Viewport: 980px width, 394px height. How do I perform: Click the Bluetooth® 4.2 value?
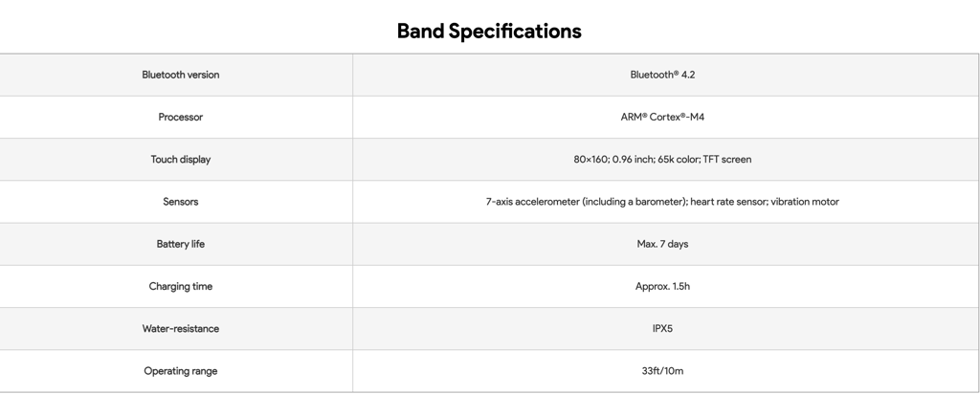[x=662, y=75]
